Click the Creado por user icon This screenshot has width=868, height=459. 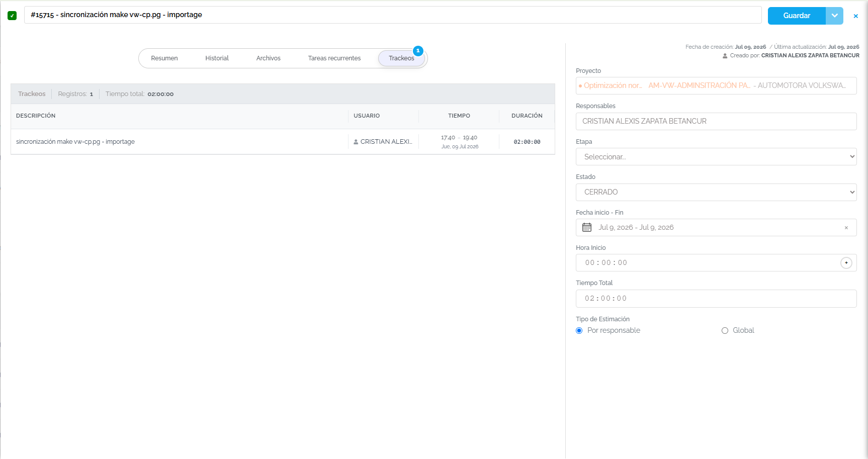tap(725, 56)
